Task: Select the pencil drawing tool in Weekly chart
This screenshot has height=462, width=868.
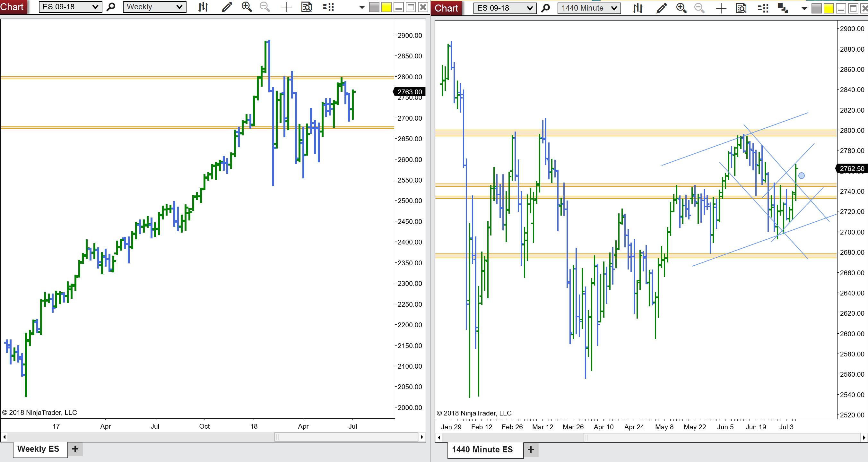Action: pos(227,7)
